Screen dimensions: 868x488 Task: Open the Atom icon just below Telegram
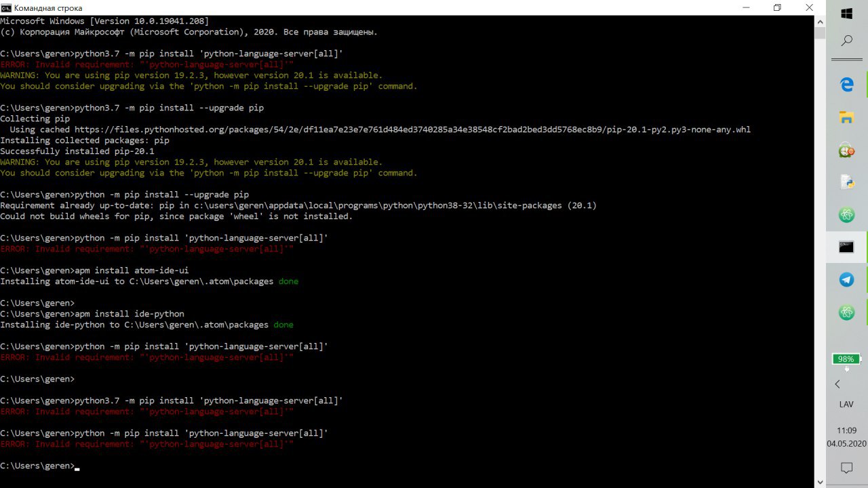click(846, 312)
